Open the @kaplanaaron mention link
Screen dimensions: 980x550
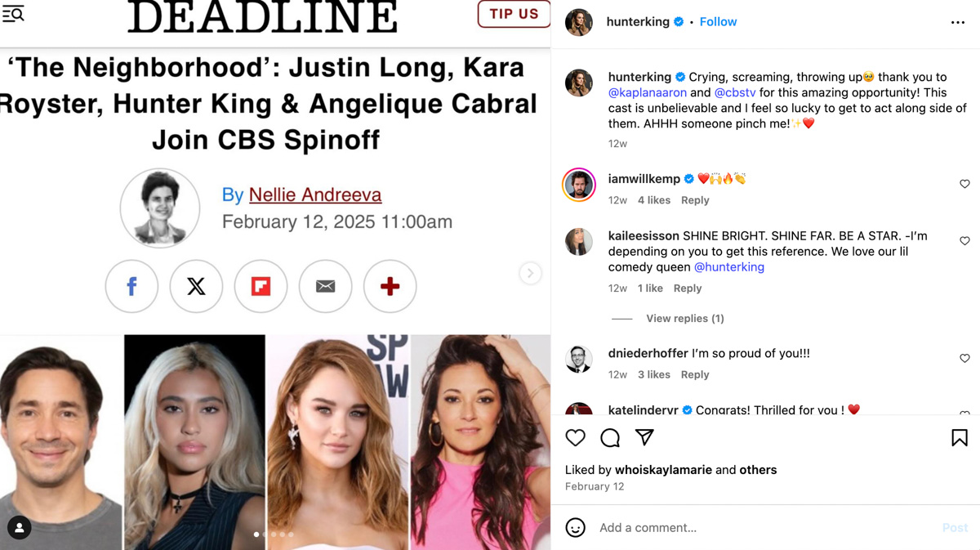(x=648, y=92)
